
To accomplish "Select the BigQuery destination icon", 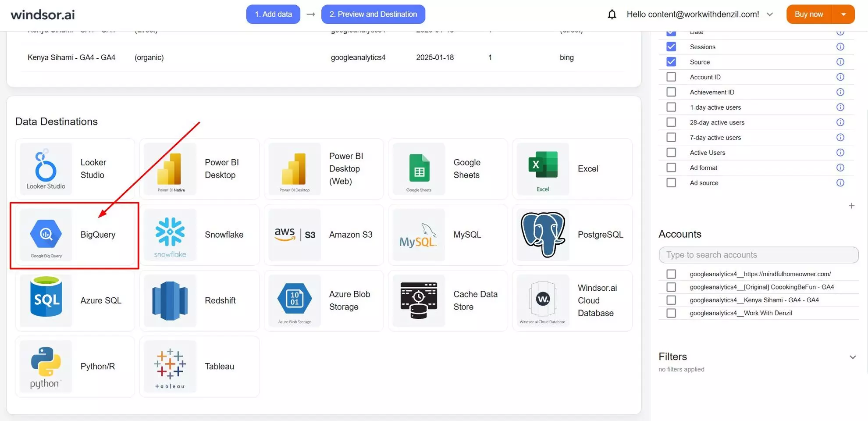I will coord(46,235).
